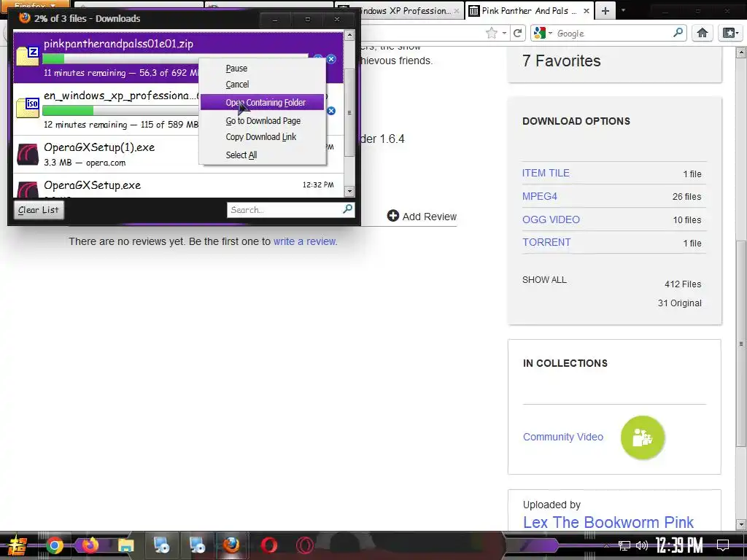747x560 pixels.
Task: Select the OperaGXSetup.exe download row
Action: point(178,186)
